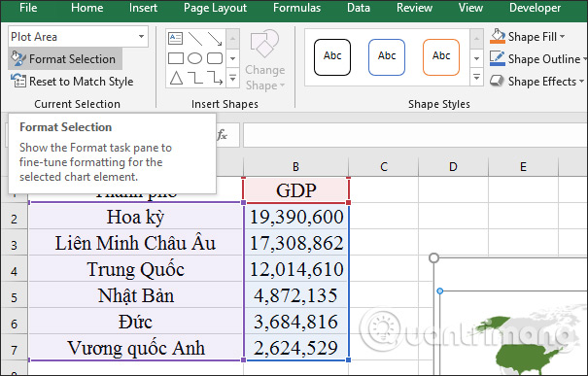Select the Trung Quốc cell
Viewport: 588px width, 376px height.
(136, 269)
